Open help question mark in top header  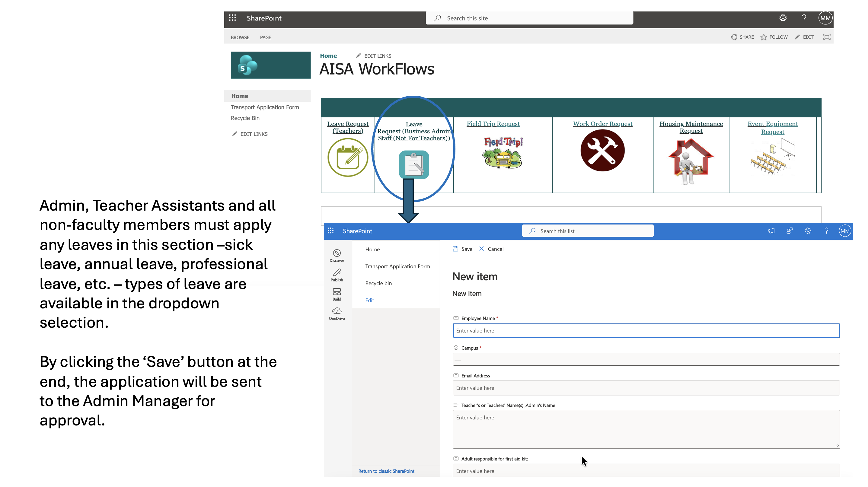804,18
